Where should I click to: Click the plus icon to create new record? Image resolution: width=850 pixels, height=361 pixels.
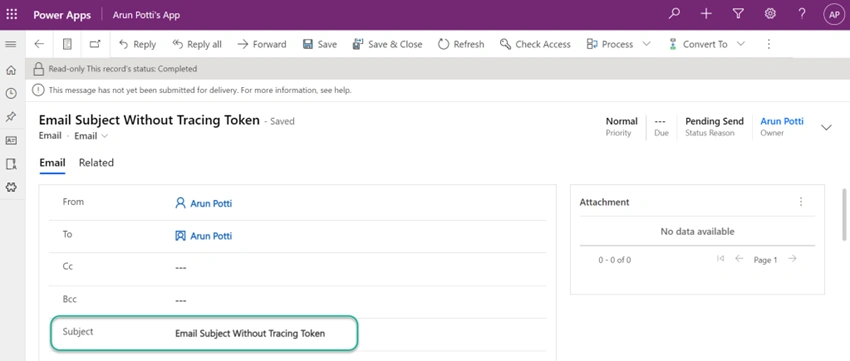(706, 14)
